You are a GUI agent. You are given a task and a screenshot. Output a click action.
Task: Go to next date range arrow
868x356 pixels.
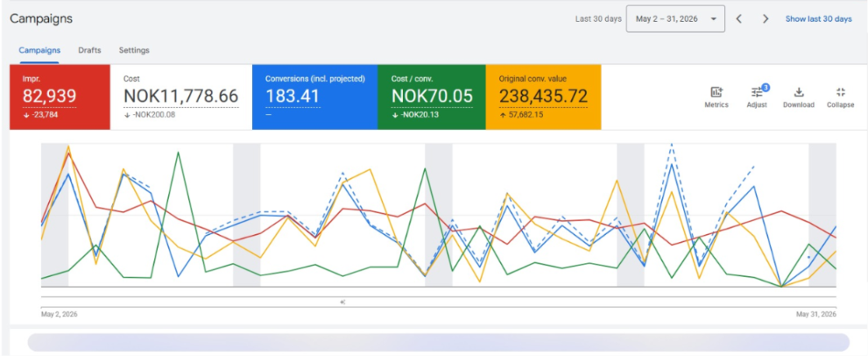[x=766, y=19]
